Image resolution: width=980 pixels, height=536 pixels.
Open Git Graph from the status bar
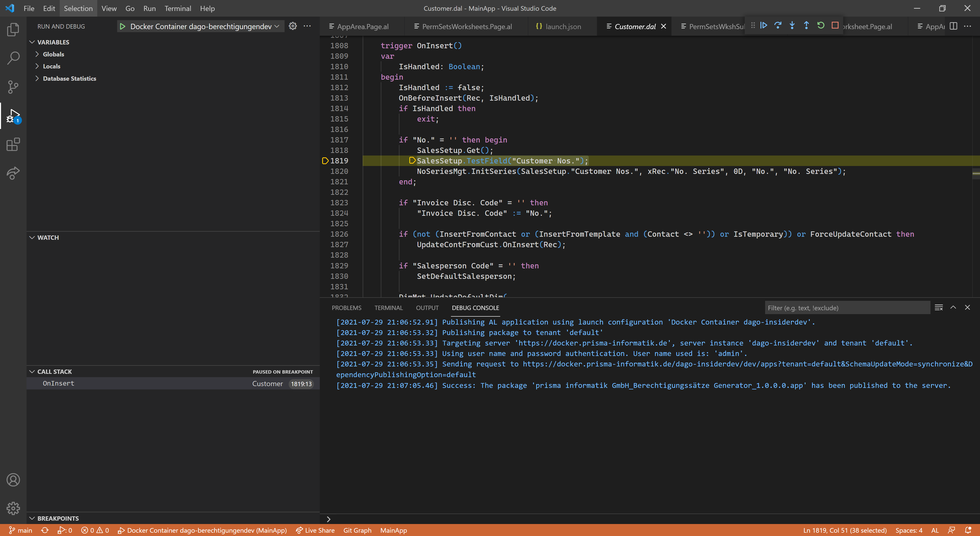click(x=357, y=530)
